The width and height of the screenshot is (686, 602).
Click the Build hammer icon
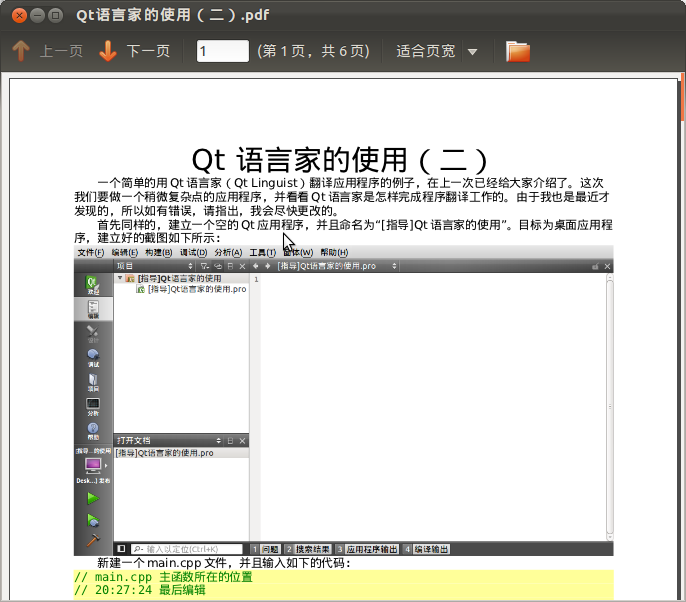[x=93, y=540]
